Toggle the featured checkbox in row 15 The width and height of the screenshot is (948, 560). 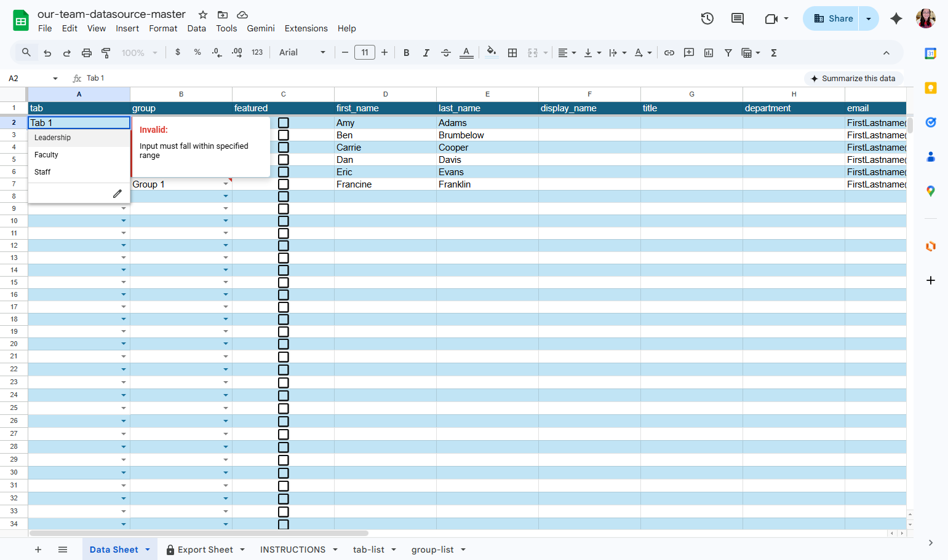click(284, 283)
